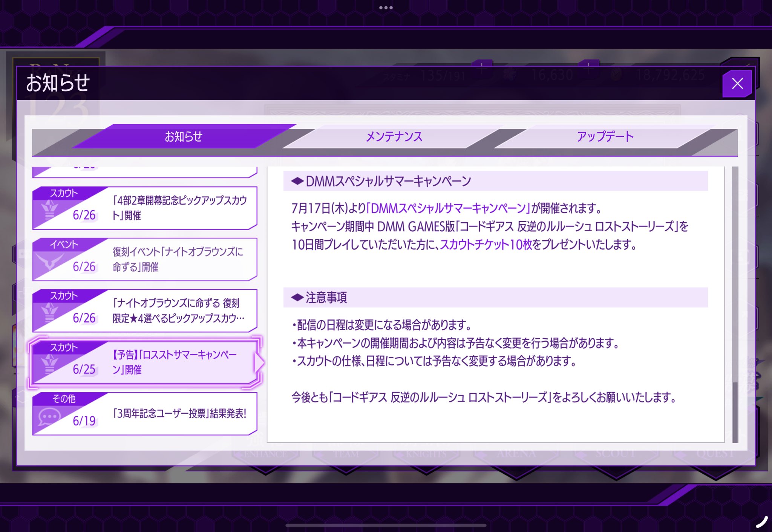
Task: Click the お知らせ dialog title text
Action: coord(58,83)
